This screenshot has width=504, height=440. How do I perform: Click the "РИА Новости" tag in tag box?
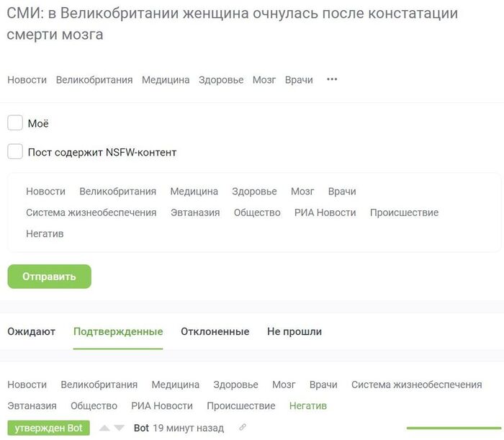(x=325, y=212)
